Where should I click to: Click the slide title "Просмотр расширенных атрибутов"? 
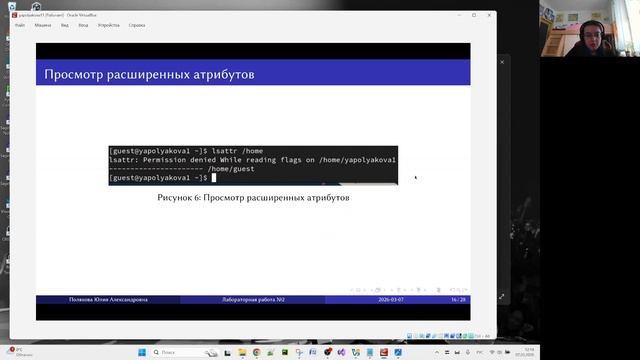(149, 74)
